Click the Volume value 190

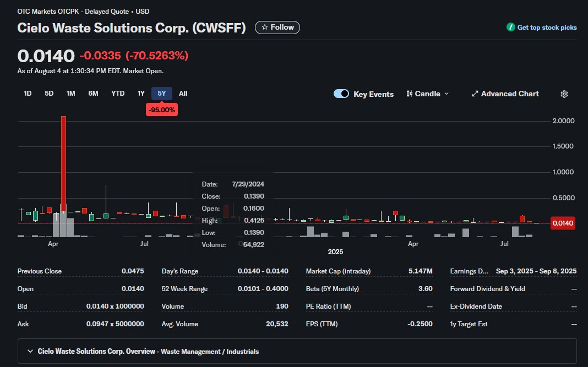pos(282,306)
